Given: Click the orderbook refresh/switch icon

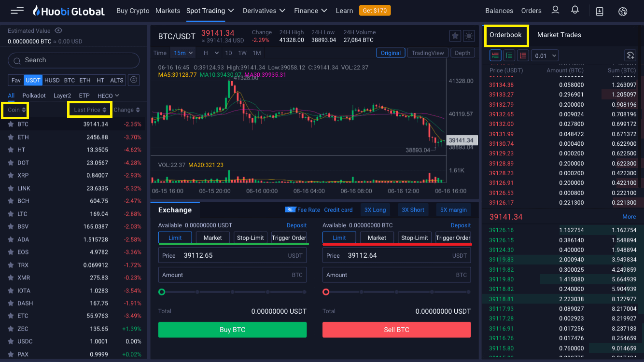Looking at the screenshot, I should click(630, 55).
